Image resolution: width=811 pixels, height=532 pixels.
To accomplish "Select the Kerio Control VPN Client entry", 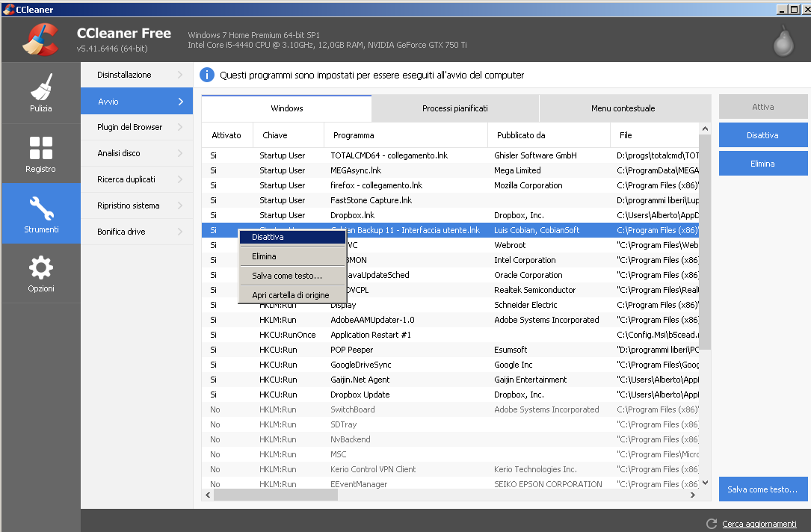I will point(450,470).
